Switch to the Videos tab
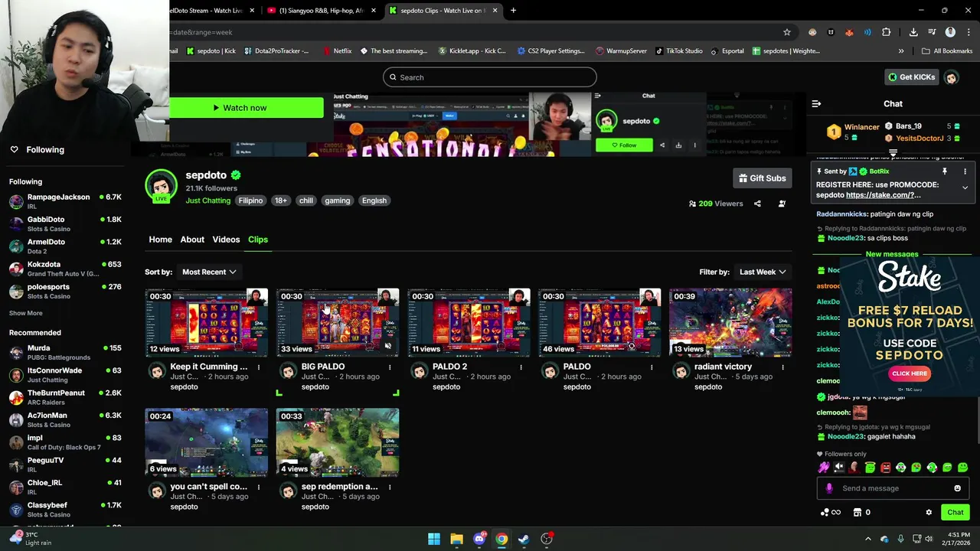Screen dimensions: 980x551 pos(226,240)
